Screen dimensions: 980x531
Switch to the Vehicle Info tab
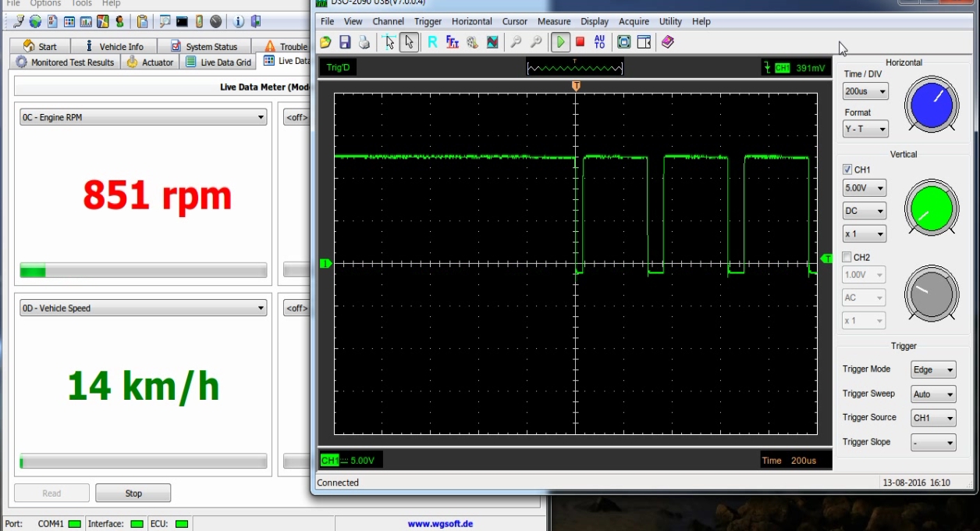tap(113, 47)
